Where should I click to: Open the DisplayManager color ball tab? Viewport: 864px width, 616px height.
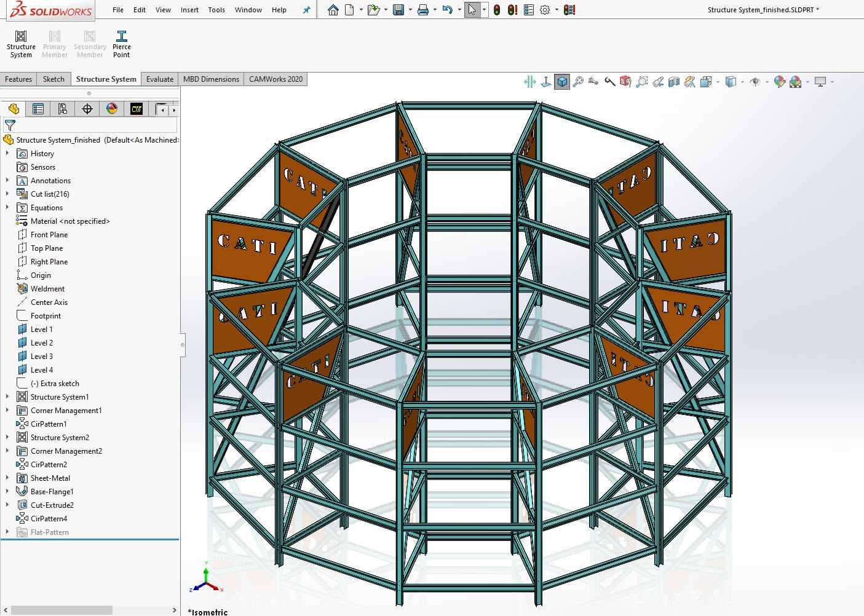click(112, 109)
